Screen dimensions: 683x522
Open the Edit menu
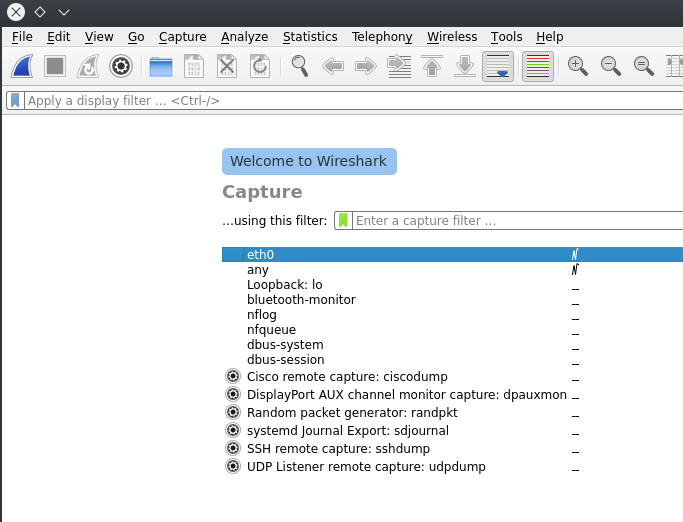click(x=58, y=37)
